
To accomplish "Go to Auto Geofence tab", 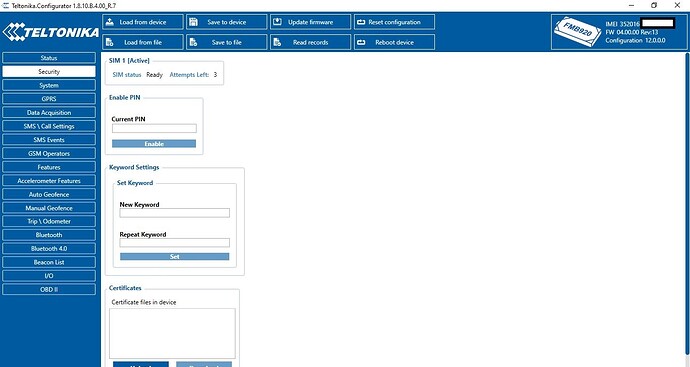I will (49, 195).
